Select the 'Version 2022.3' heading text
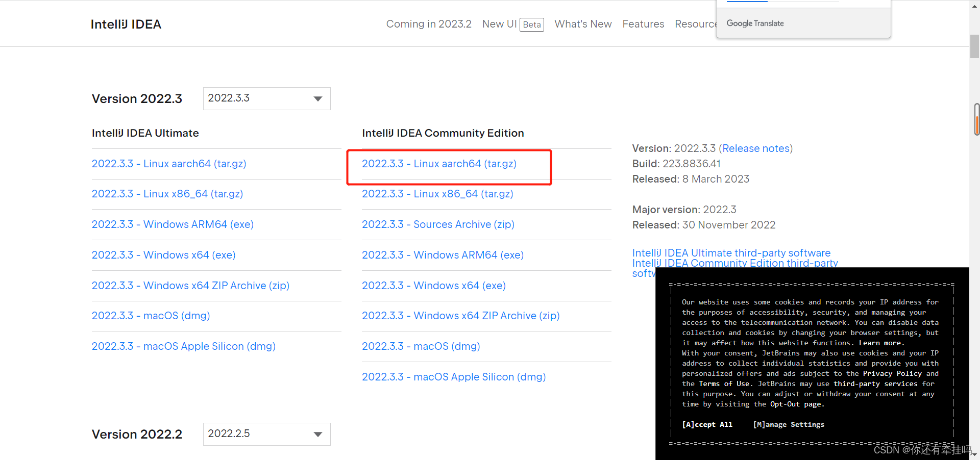 click(137, 99)
